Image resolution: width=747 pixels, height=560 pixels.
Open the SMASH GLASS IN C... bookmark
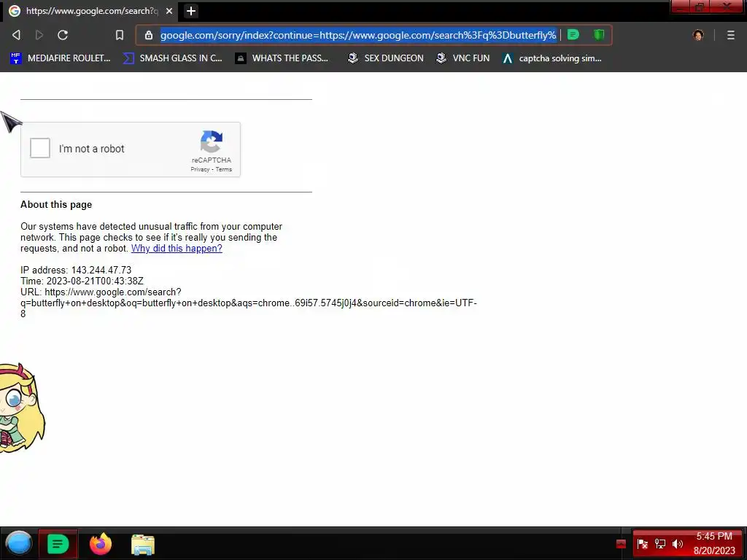[x=172, y=58]
